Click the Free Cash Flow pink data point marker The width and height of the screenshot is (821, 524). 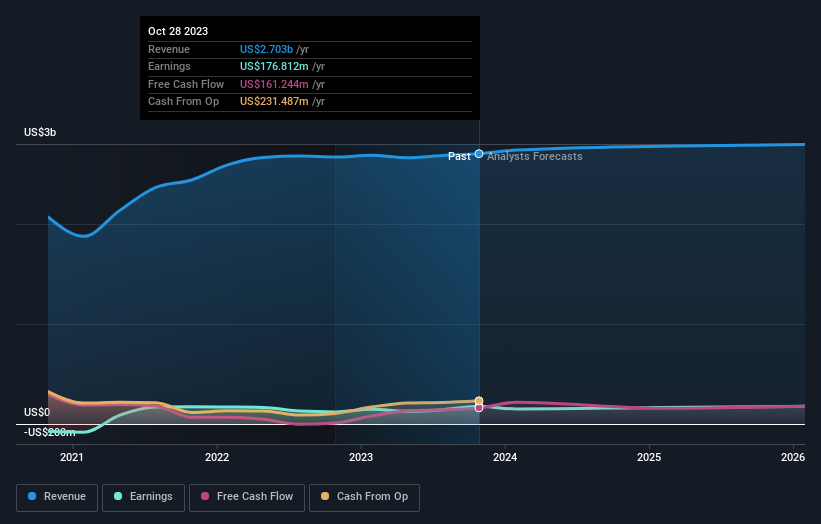479,408
